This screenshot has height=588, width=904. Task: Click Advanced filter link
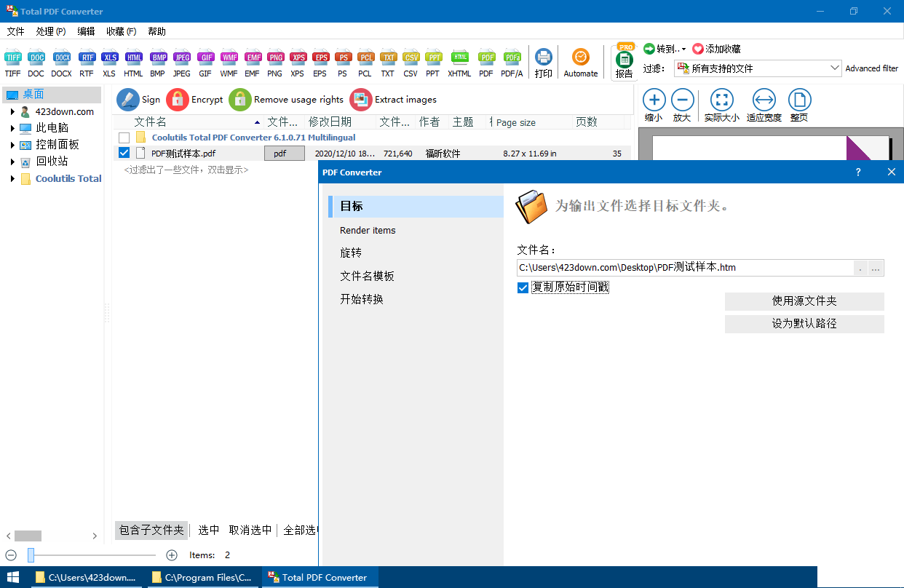[872, 68]
